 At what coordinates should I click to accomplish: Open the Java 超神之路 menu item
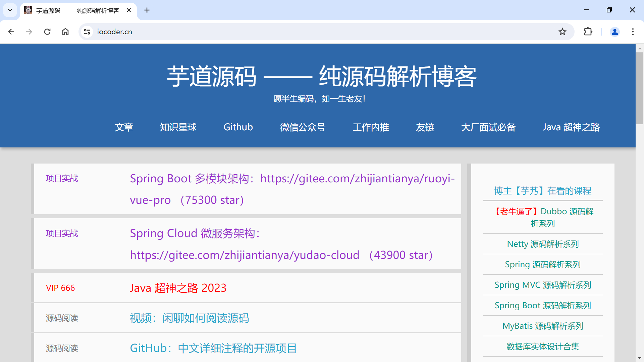[x=571, y=127]
